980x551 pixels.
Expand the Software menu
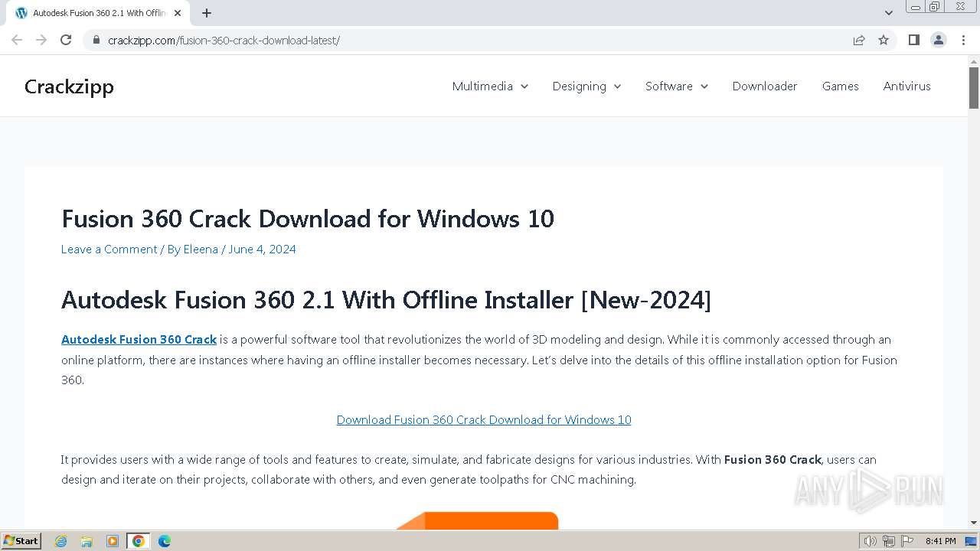point(677,86)
